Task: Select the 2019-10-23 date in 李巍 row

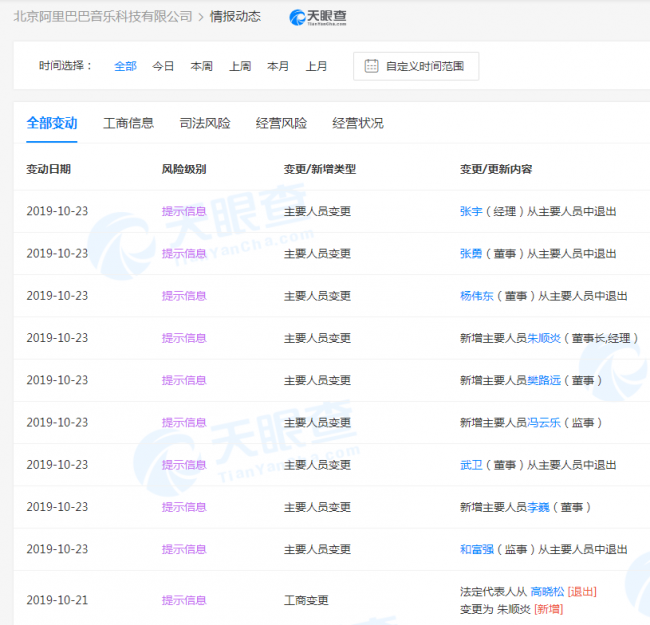Action: tap(57, 507)
